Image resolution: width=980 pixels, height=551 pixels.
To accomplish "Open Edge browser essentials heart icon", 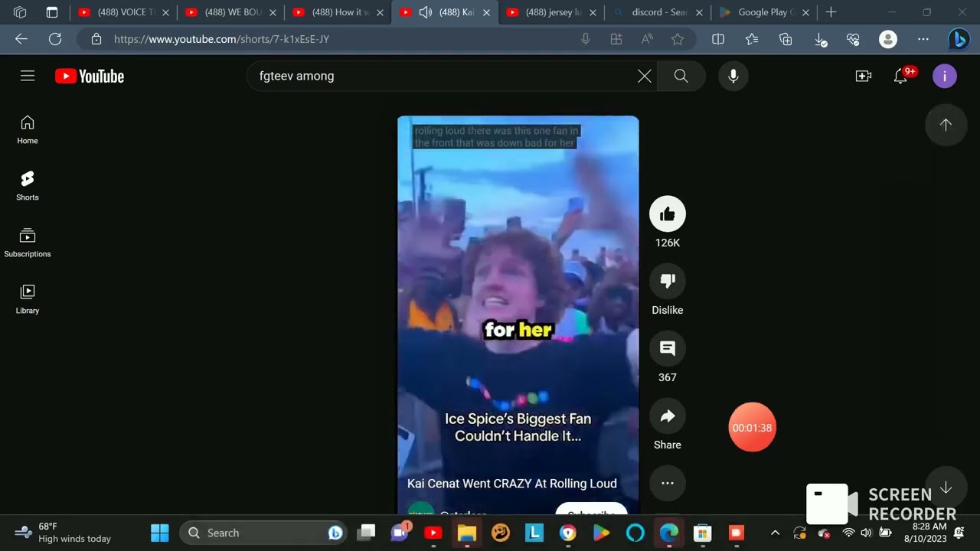I will (854, 39).
